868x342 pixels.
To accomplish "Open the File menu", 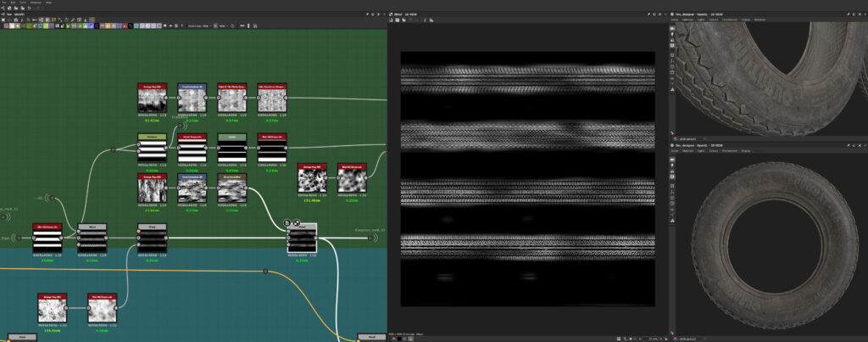I will pyautogui.click(x=4, y=3).
